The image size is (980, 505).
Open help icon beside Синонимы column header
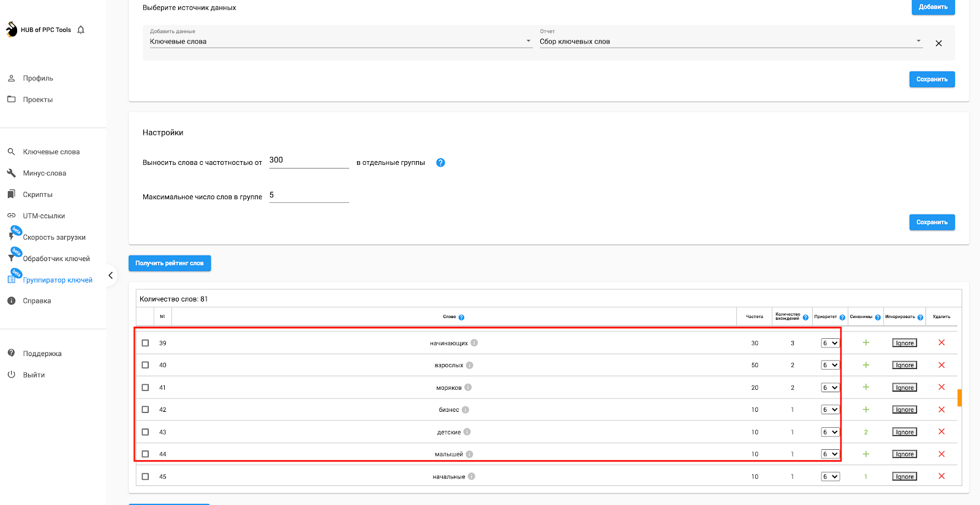point(878,317)
